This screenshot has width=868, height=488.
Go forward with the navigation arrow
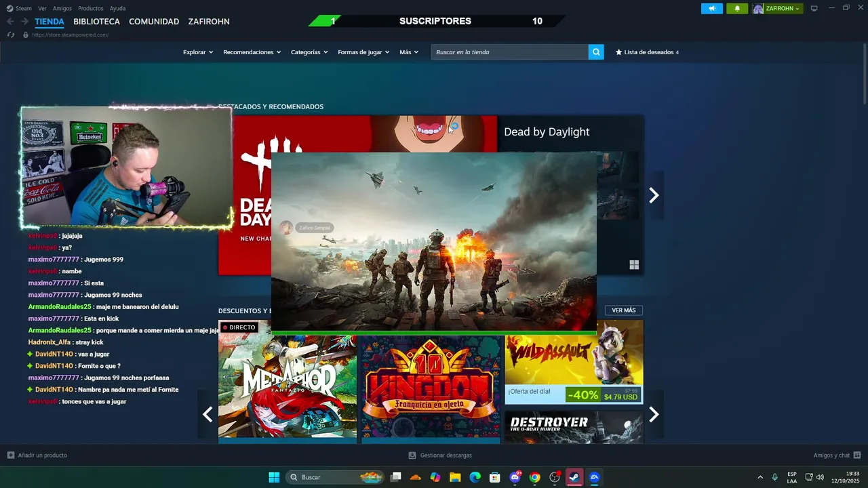24,22
